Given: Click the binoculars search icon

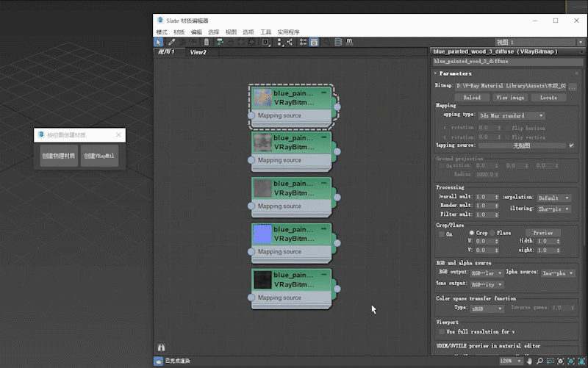Looking at the screenshot, I should tap(161, 347).
